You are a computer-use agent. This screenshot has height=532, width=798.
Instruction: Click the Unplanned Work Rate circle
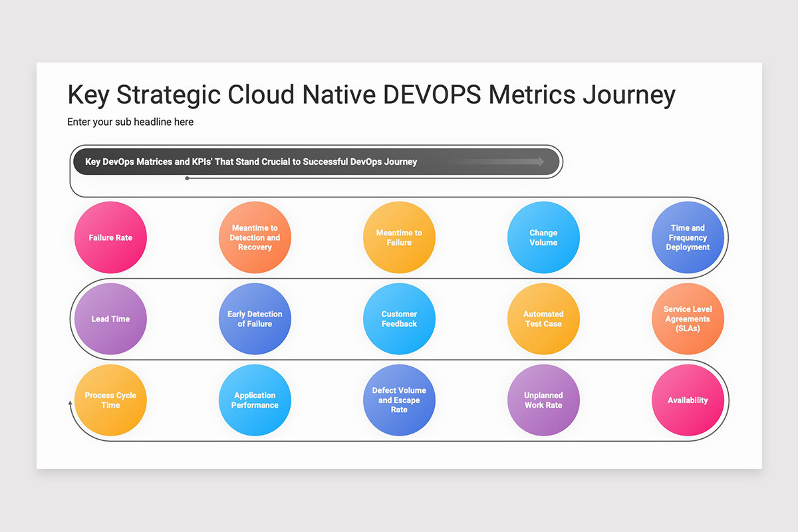coord(543,400)
